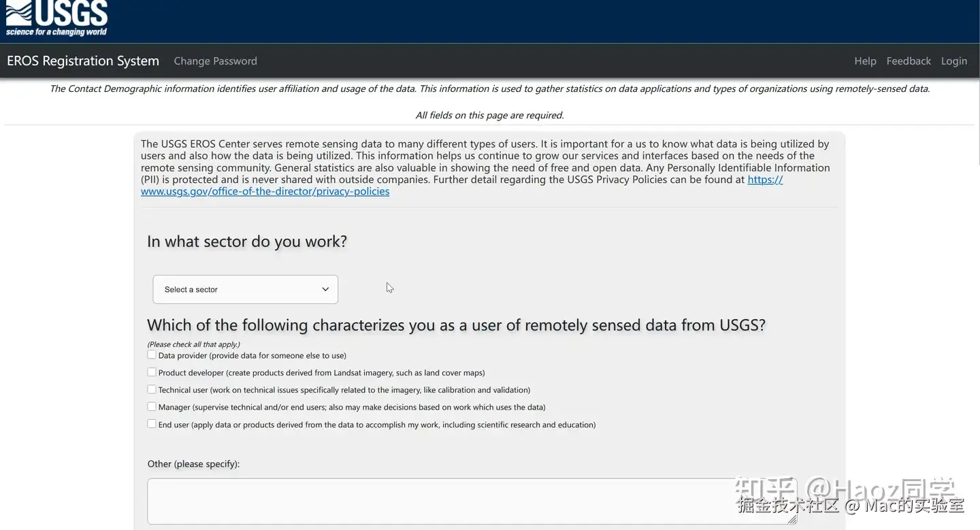
Task: Grab the textarea resize handle corner
Action: (792, 519)
